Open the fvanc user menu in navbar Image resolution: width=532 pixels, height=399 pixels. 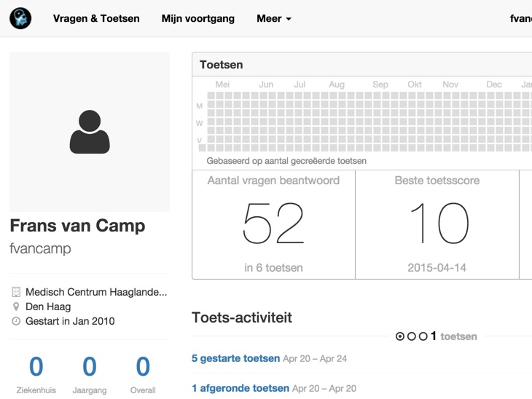coord(520,19)
